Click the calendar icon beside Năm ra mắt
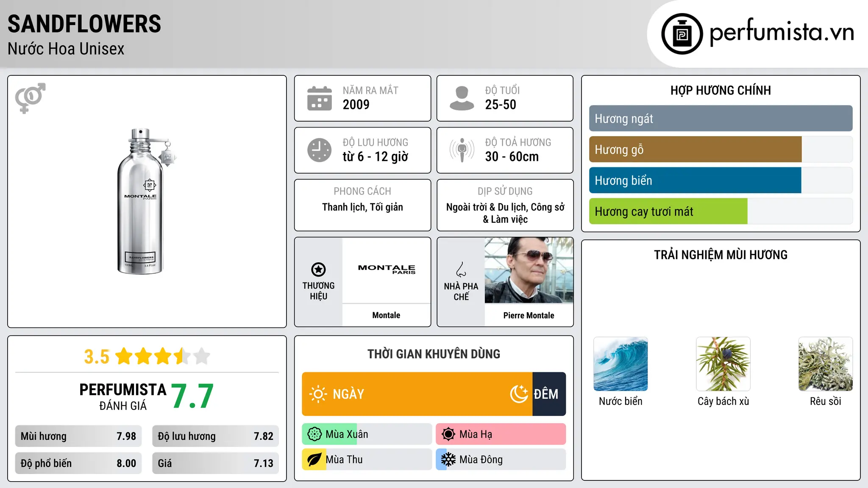868x488 pixels. pyautogui.click(x=320, y=98)
